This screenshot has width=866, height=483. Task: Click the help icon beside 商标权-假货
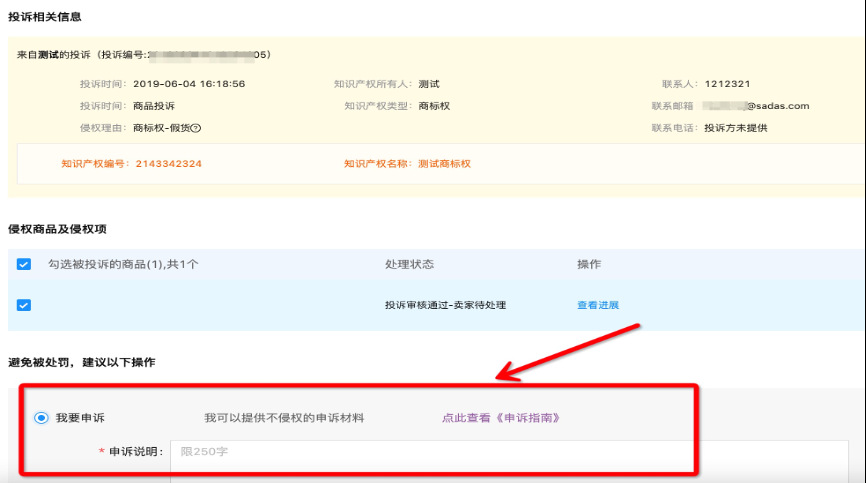(x=196, y=128)
